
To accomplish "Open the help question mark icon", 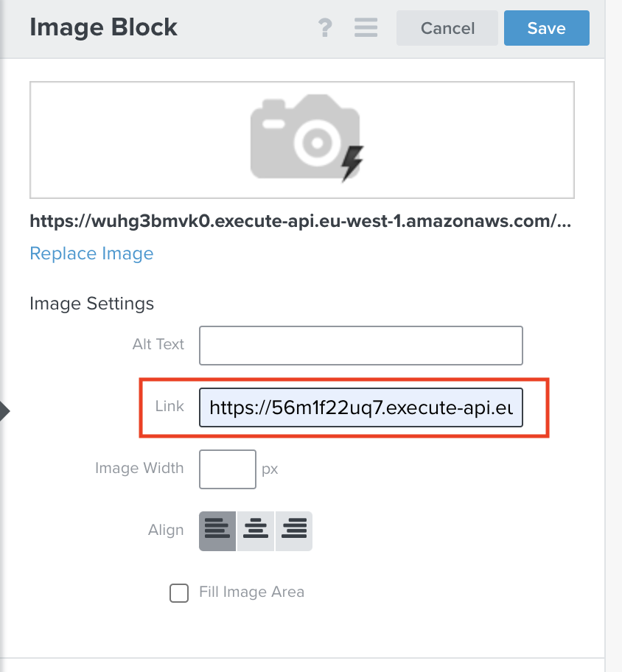I will [325, 29].
